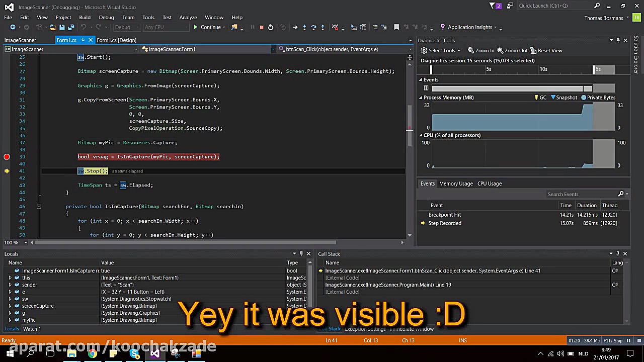Sort by the Duration column header

[x=587, y=205]
